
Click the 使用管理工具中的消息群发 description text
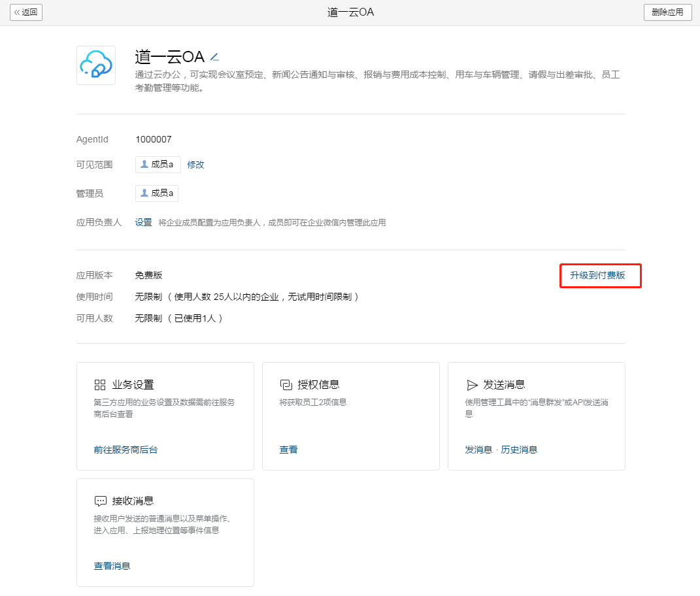pos(537,408)
